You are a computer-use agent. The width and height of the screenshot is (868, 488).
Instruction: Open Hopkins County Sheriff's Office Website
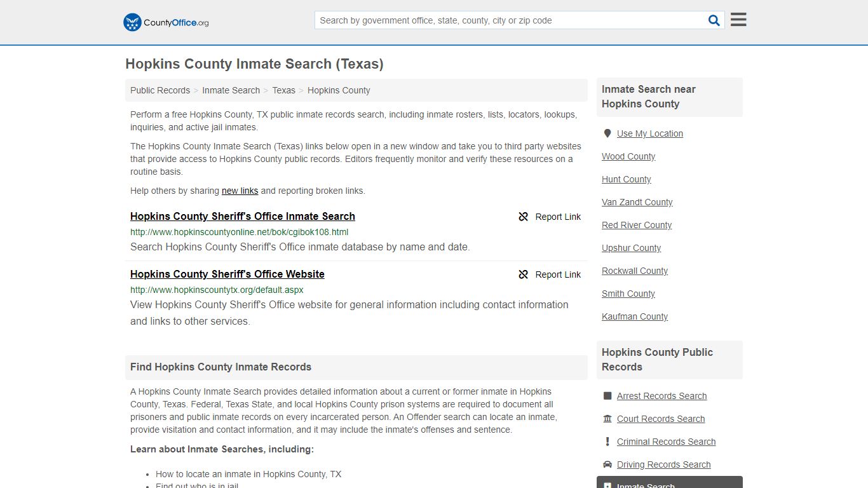pos(227,274)
